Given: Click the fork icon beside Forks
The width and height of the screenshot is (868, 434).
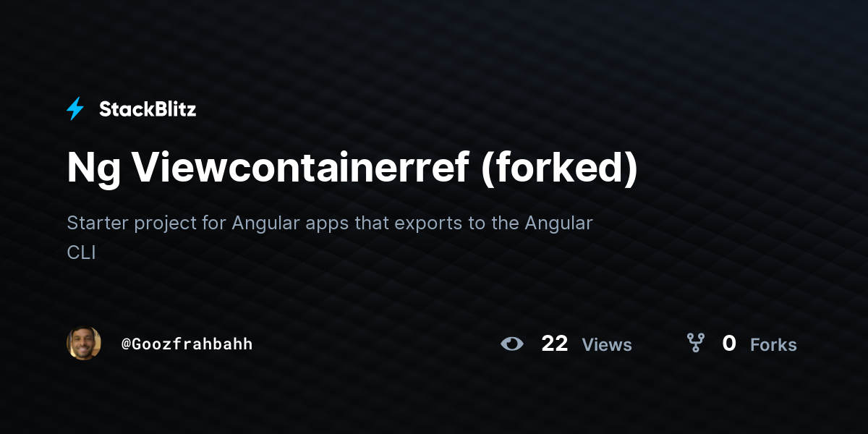Looking at the screenshot, I should coord(695,343).
